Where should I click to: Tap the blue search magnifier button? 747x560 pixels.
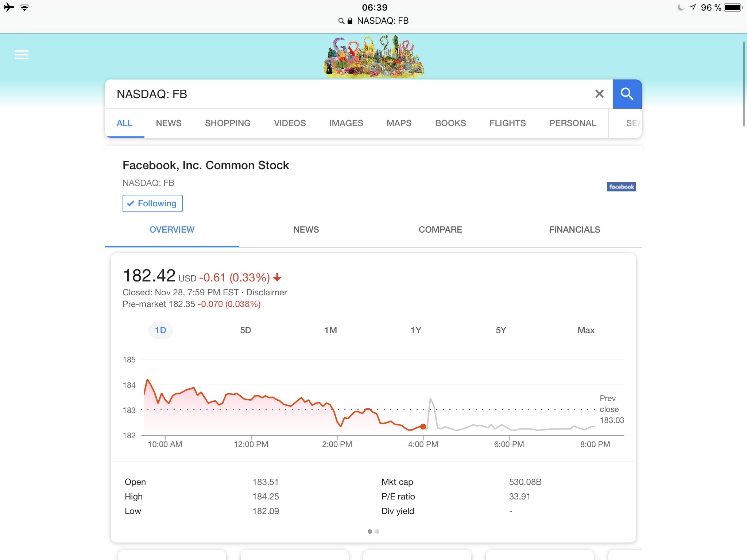coord(627,94)
